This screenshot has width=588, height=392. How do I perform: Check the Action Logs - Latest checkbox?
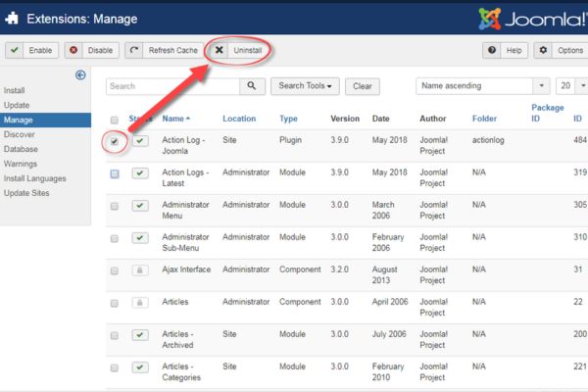pyautogui.click(x=115, y=174)
